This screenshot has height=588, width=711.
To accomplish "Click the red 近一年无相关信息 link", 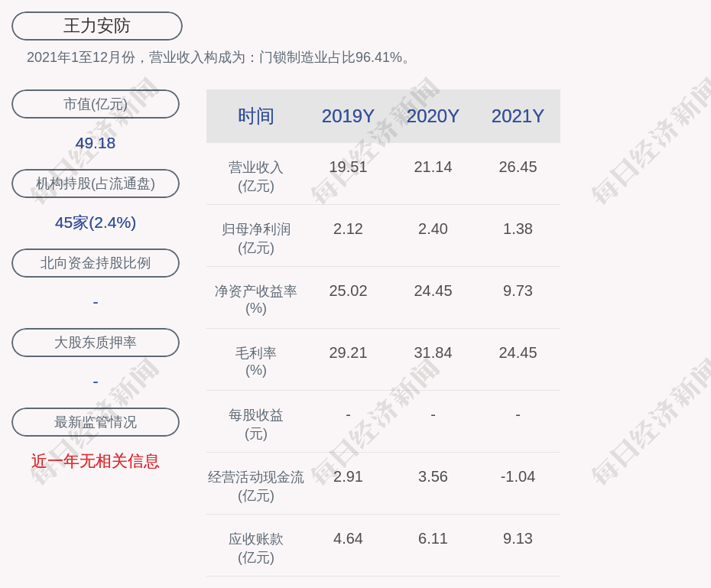I will pyautogui.click(x=95, y=462).
